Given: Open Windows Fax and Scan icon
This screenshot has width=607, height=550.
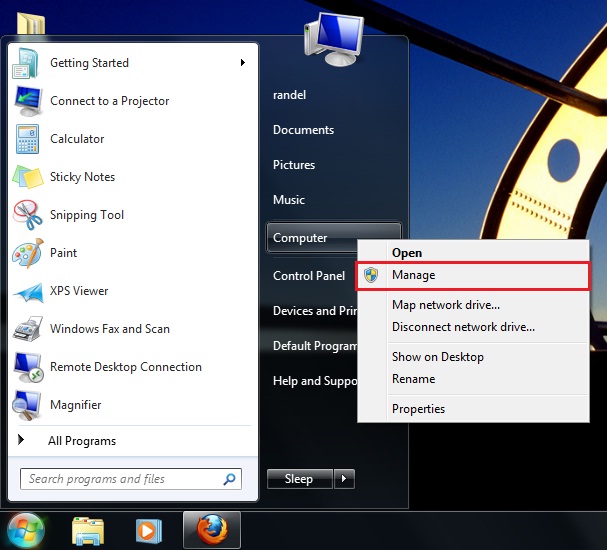Looking at the screenshot, I should (x=27, y=329).
